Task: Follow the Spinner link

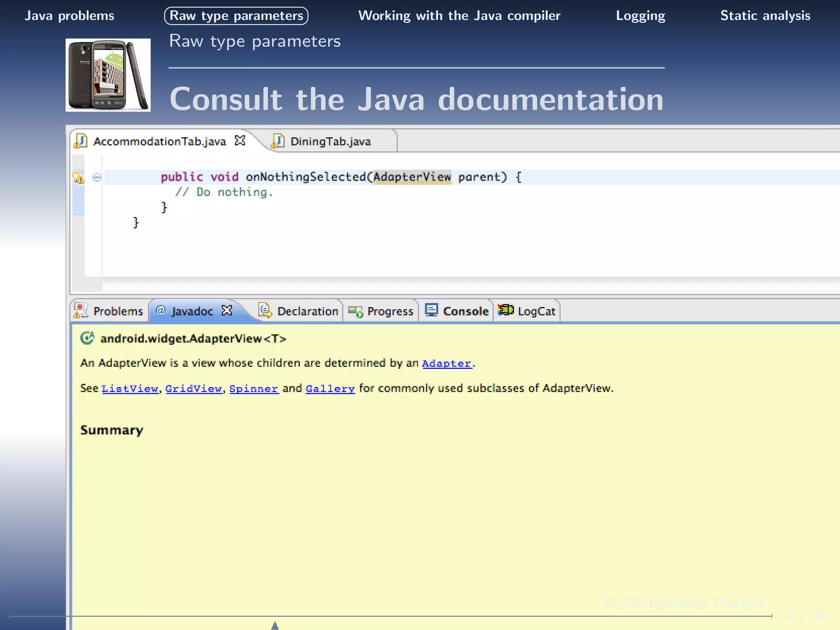Action: (x=254, y=388)
